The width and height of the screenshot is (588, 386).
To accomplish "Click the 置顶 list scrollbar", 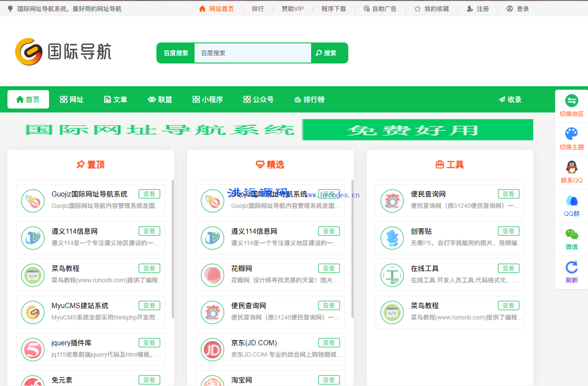I will pyautogui.click(x=173, y=249).
